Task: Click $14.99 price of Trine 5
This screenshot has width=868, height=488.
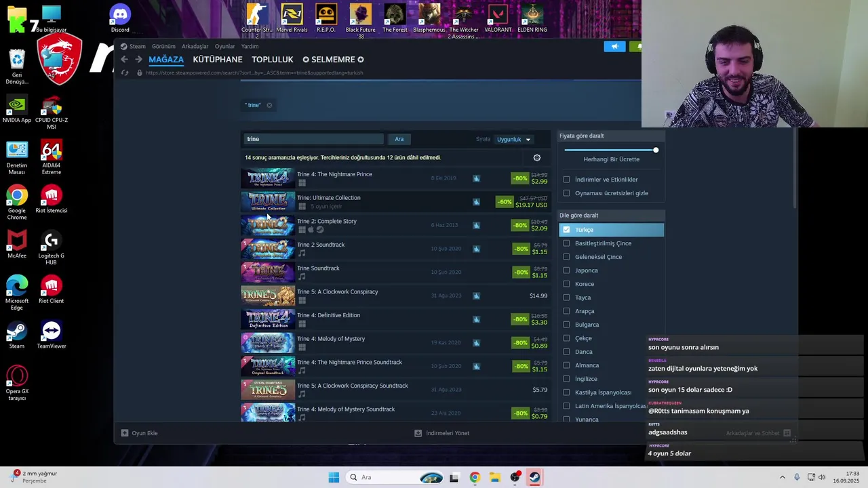Action: click(538, 296)
